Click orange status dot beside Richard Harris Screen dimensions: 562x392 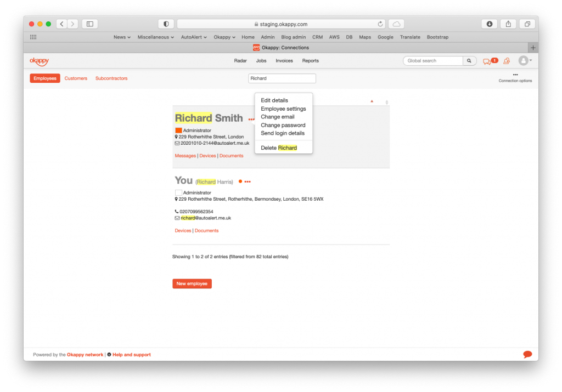[240, 181]
